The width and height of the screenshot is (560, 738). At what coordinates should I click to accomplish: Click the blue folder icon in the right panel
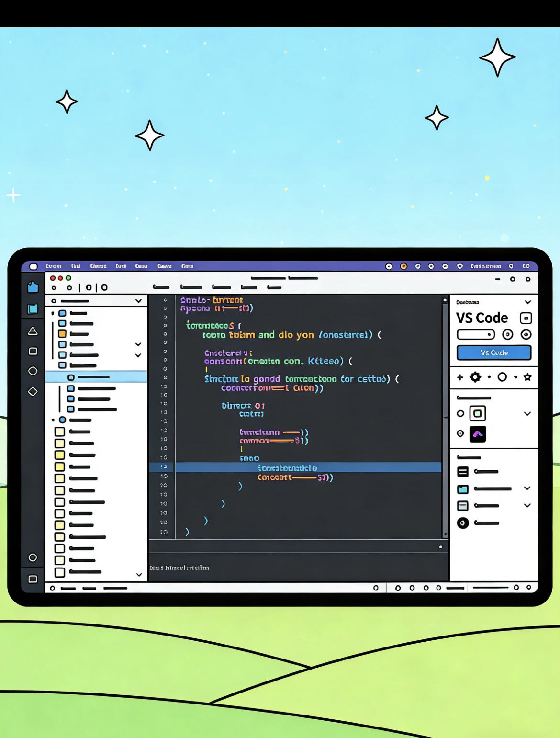click(463, 489)
